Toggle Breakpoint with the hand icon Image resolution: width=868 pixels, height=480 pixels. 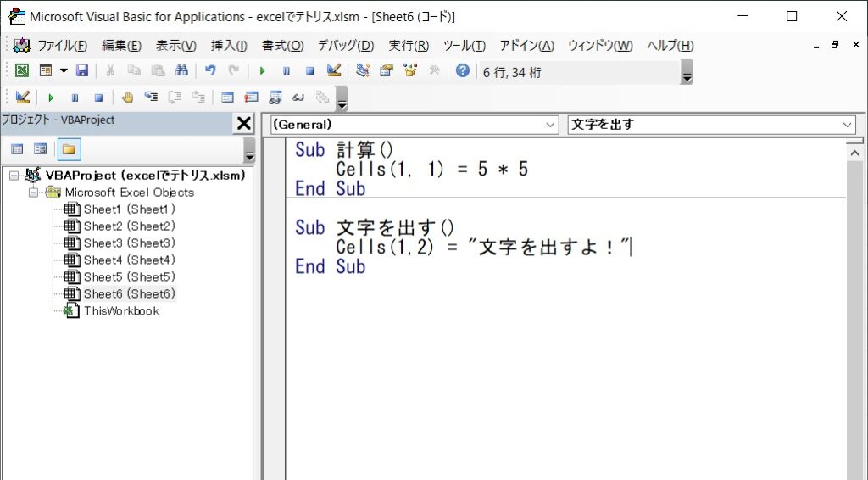[127, 98]
